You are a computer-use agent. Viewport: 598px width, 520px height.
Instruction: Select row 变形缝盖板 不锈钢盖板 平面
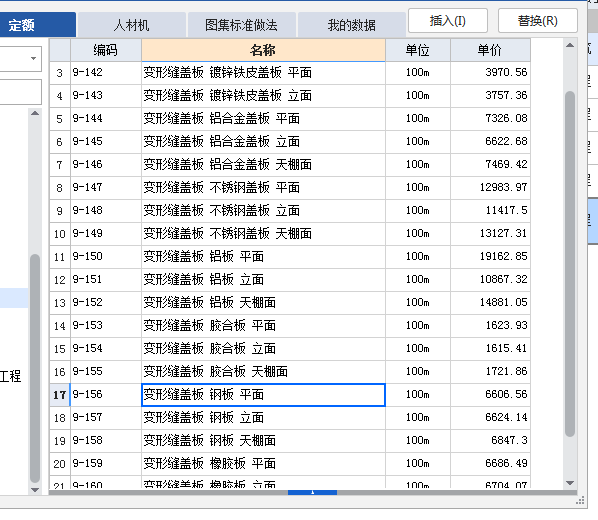(290, 187)
